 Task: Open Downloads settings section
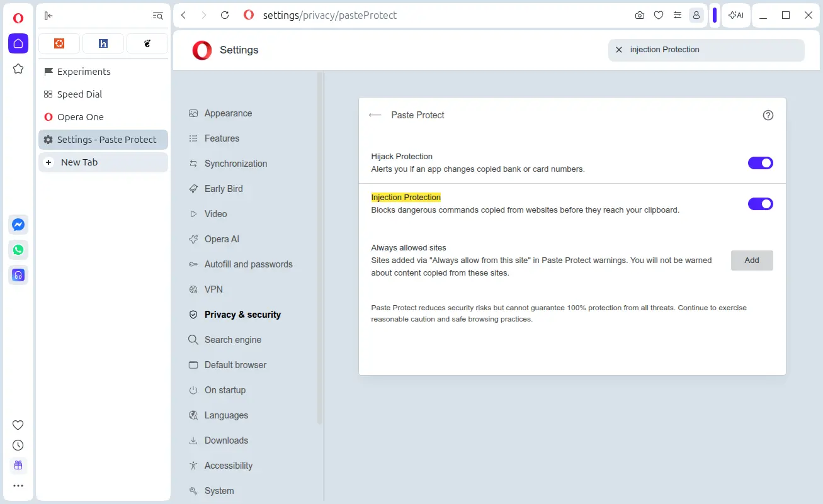point(219,440)
